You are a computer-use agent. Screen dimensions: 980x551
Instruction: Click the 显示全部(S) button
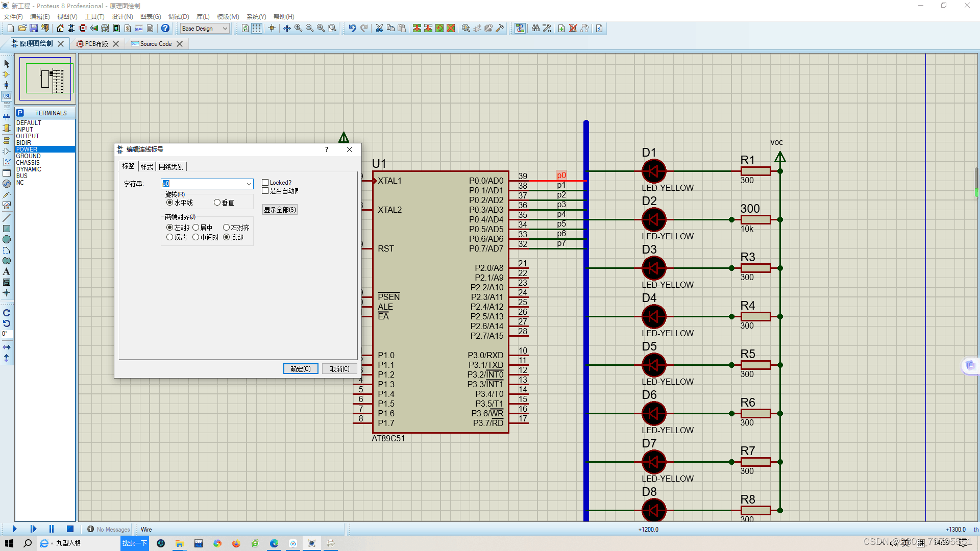[x=280, y=210]
